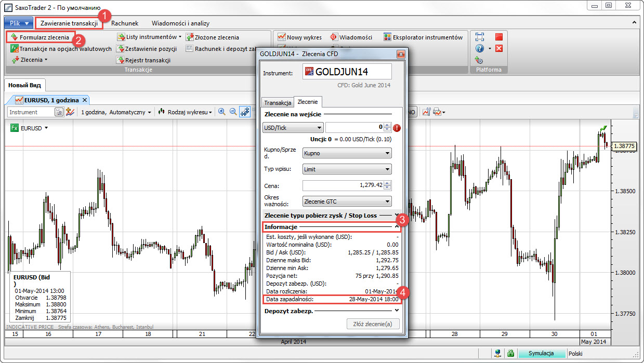Screen dimensions: 644x363
Task: Click GOLDJUN14 instrument field
Action: 347,72
